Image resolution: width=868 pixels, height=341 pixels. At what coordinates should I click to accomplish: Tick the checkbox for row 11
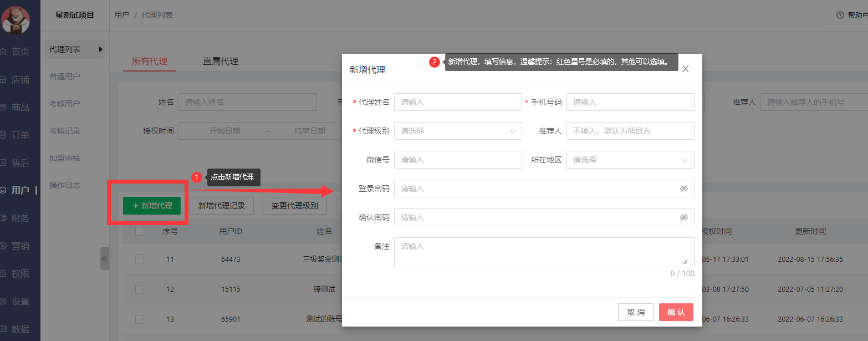(140, 259)
